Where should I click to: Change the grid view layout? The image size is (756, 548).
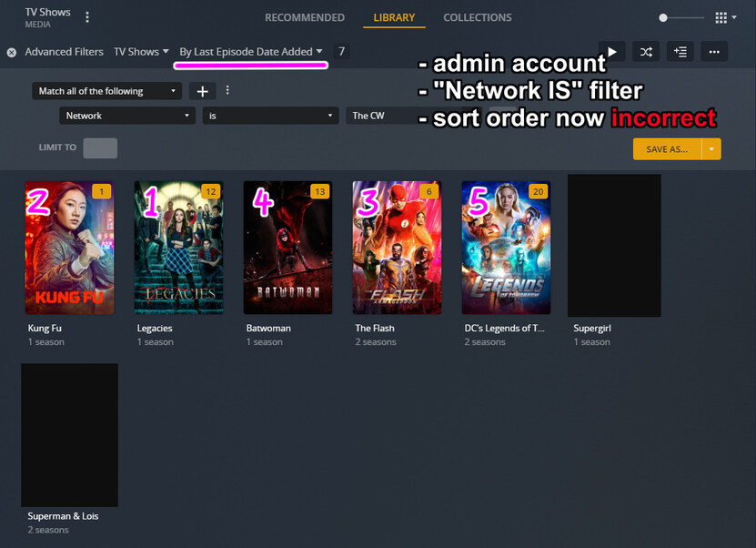pos(726,18)
